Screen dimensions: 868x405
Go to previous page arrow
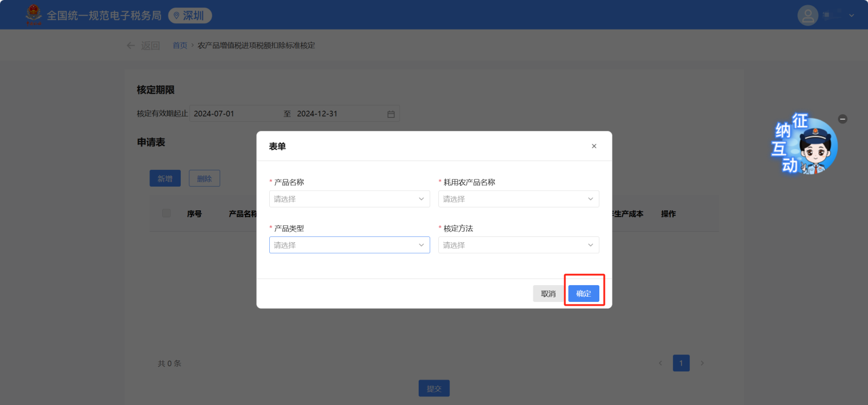pos(661,363)
